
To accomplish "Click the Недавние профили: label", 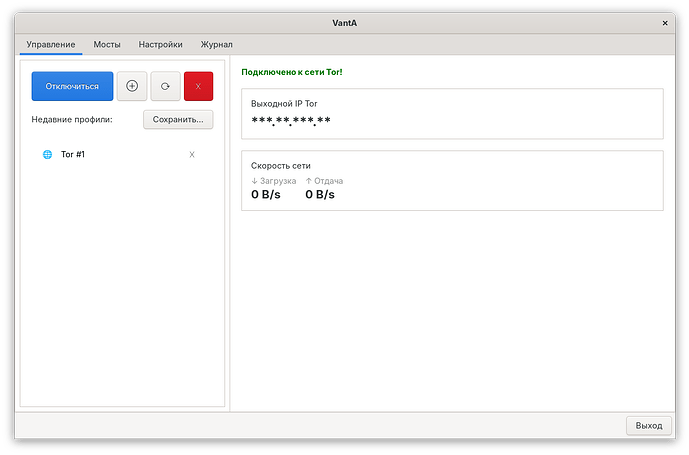I will tap(72, 120).
